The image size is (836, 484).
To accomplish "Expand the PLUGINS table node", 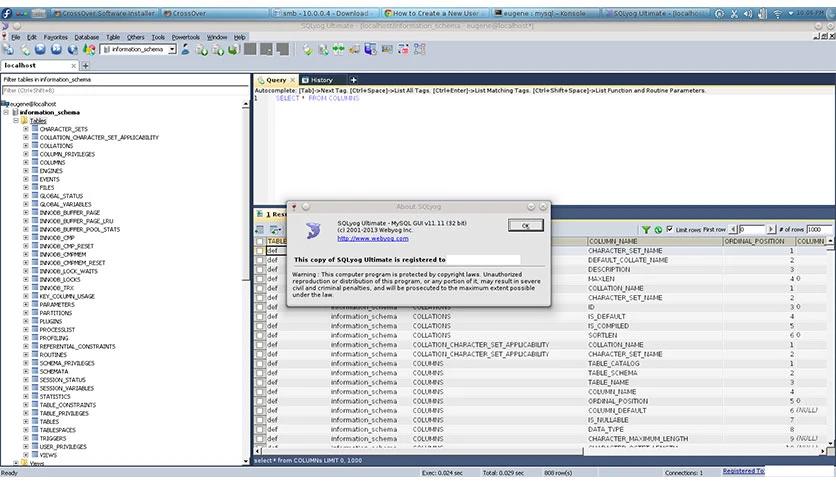I will point(26,321).
